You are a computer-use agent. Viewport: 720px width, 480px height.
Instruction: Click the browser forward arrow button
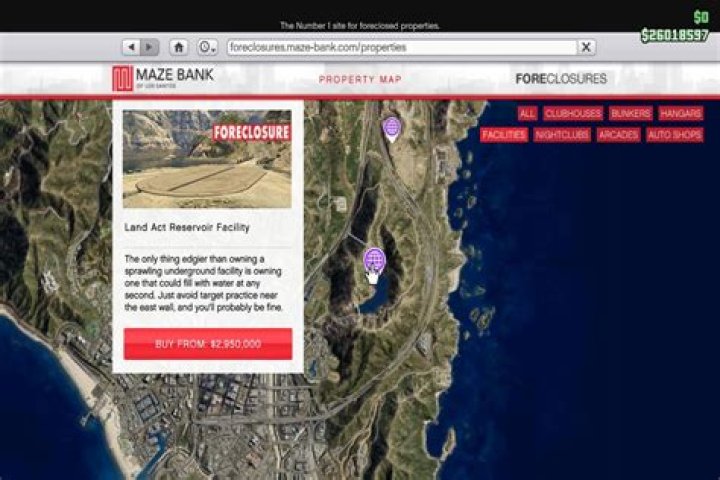pyautogui.click(x=149, y=47)
